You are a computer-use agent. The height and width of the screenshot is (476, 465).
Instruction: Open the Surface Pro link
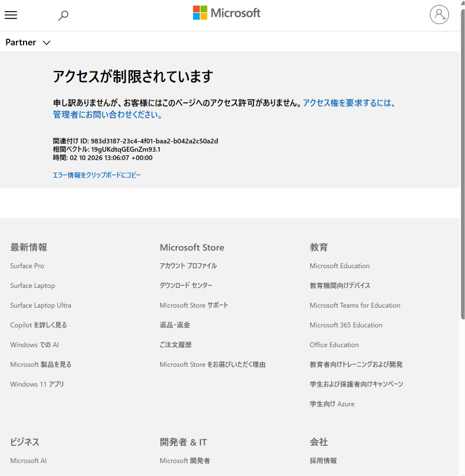(27, 266)
